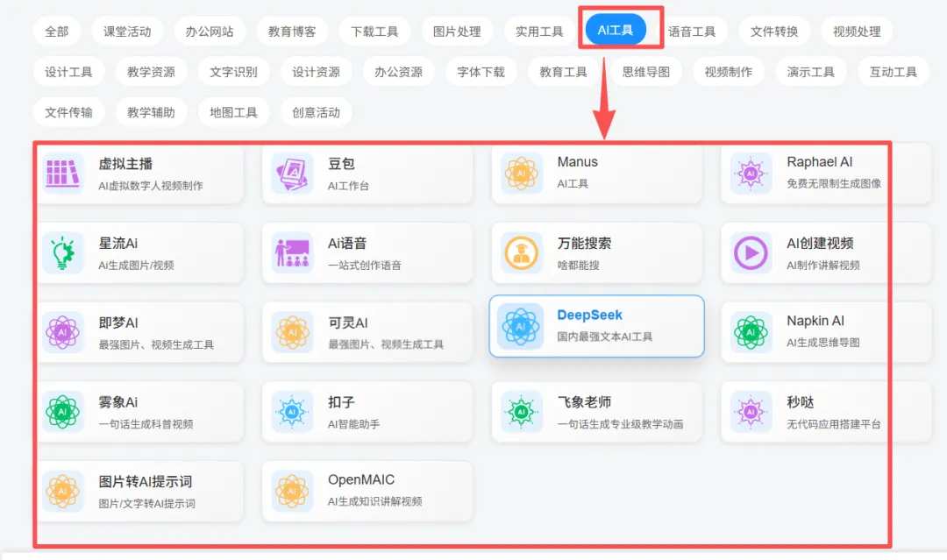Viewport: 947px width, 560px height.
Task: Click the text AI智能助手
Action: tap(354, 424)
